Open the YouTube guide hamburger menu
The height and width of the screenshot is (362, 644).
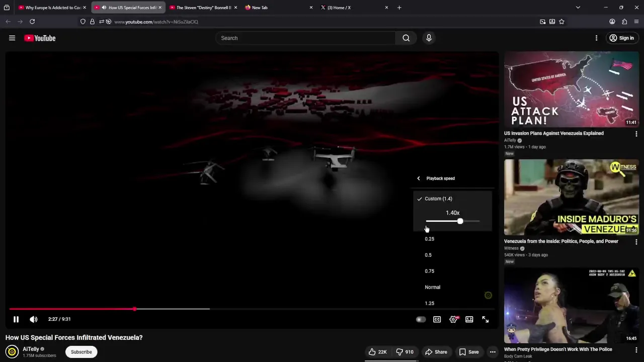coord(12,38)
